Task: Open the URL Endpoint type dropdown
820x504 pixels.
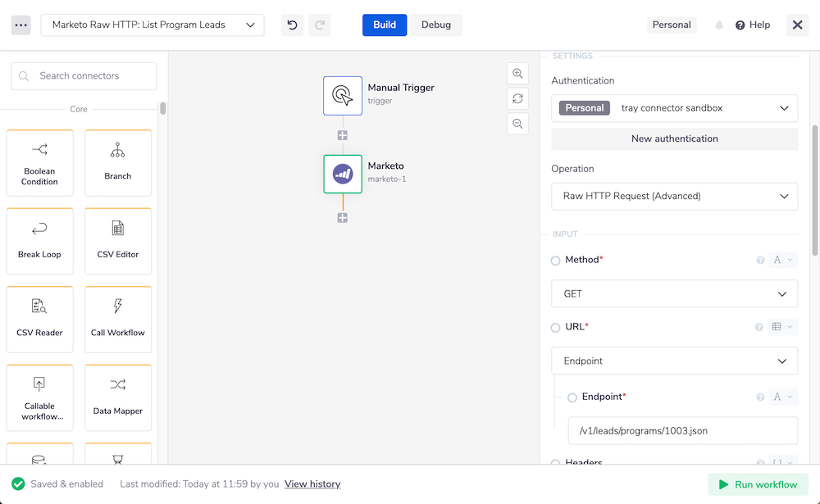Action: [675, 361]
